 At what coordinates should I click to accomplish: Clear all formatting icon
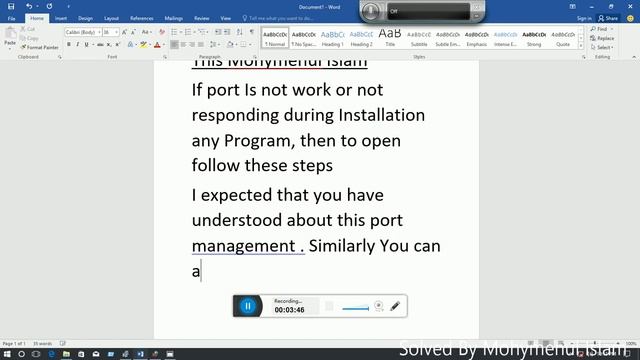pyautogui.click(x=162, y=32)
